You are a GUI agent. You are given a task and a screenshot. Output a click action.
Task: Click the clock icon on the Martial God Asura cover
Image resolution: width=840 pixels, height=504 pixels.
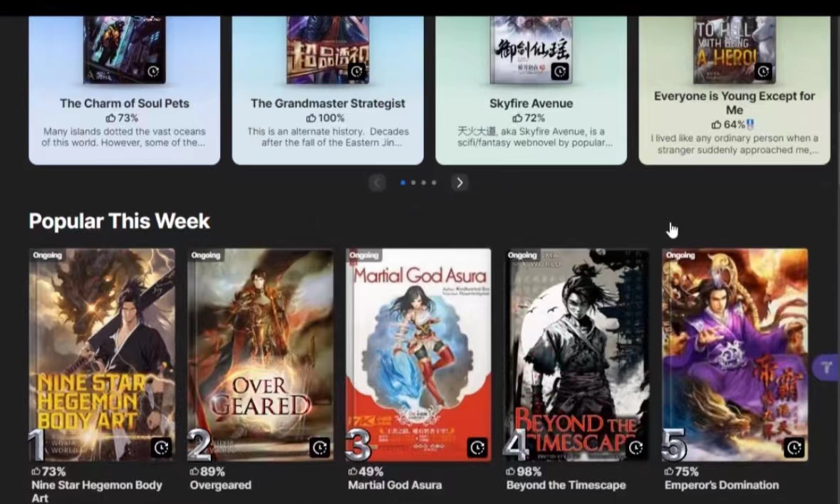tap(477, 447)
